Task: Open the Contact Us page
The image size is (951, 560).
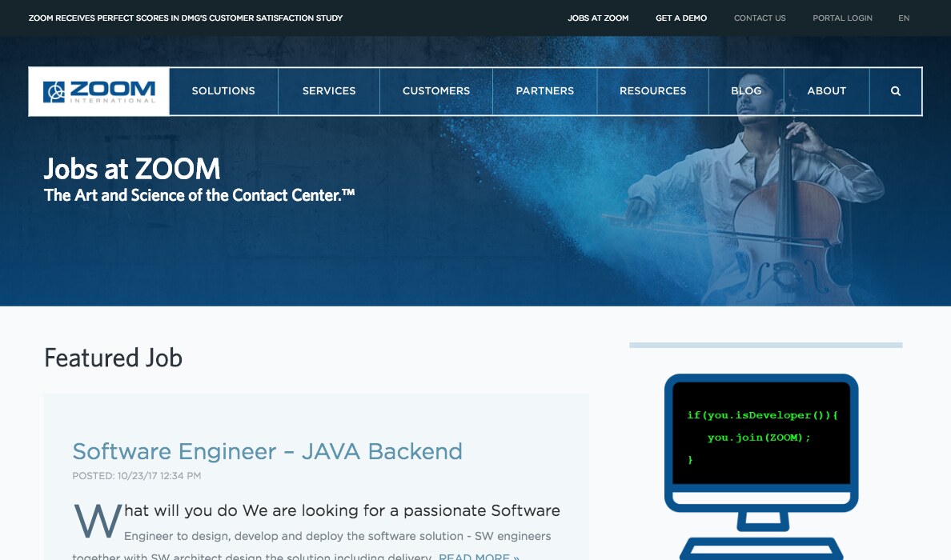Action: point(760,18)
